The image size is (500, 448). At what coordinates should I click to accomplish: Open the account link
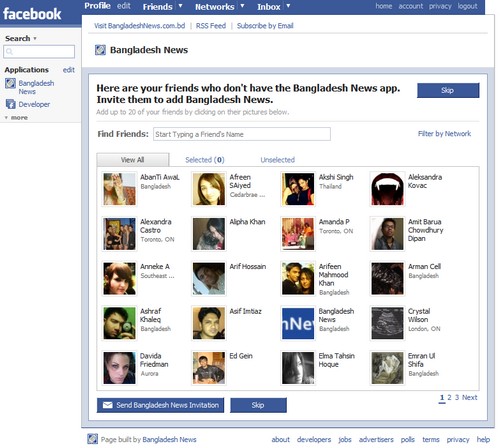pos(411,6)
